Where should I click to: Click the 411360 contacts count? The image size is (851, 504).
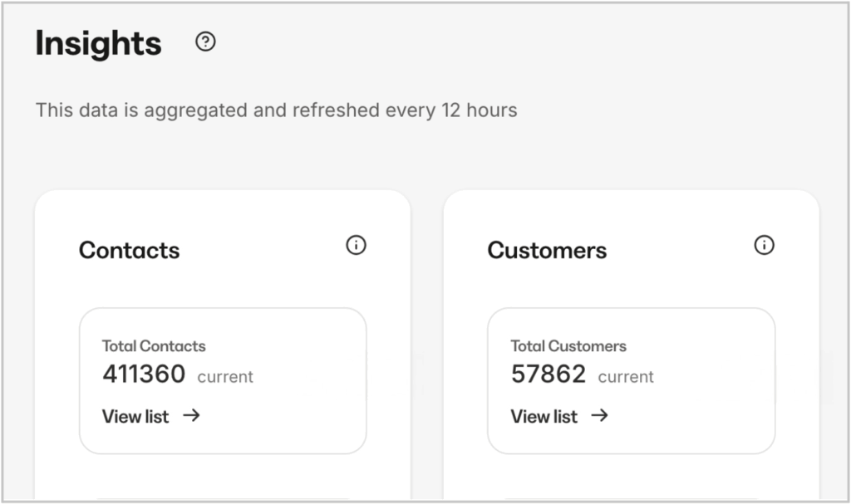(144, 374)
